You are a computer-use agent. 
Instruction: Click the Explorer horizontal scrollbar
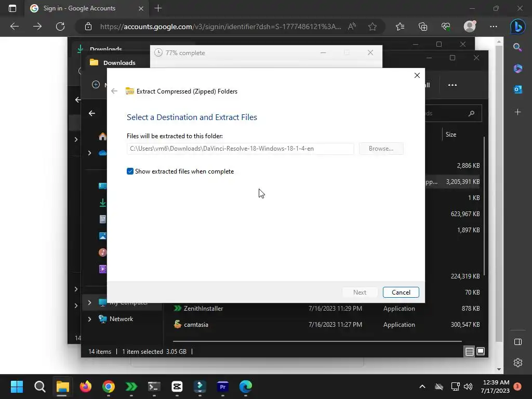pyautogui.click(x=317, y=341)
